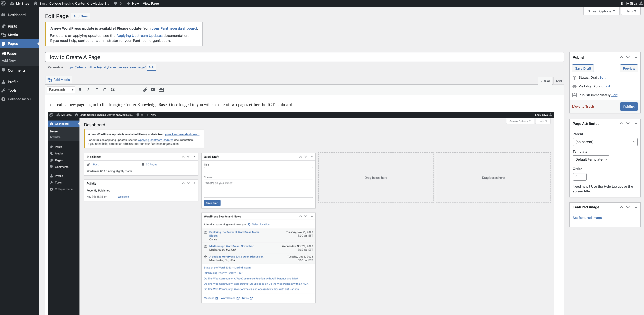
Task: Collapse the admin sidebar menu
Action: tap(20, 99)
